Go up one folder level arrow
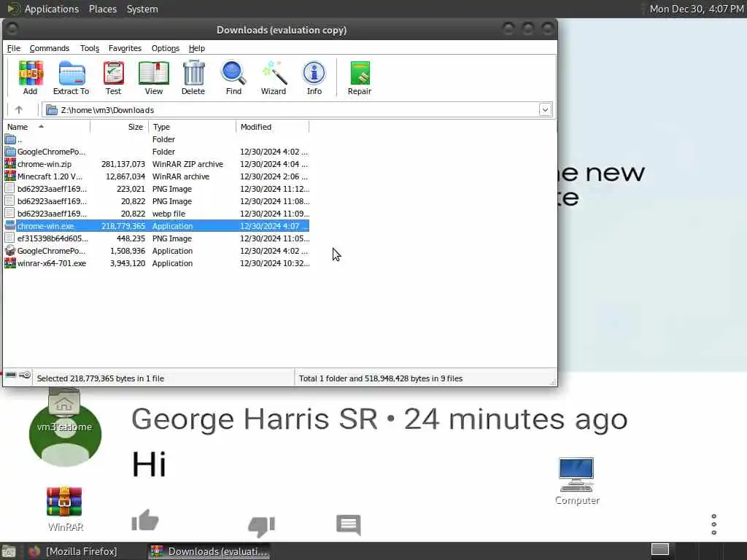Image resolution: width=747 pixels, height=560 pixels. pos(19,110)
